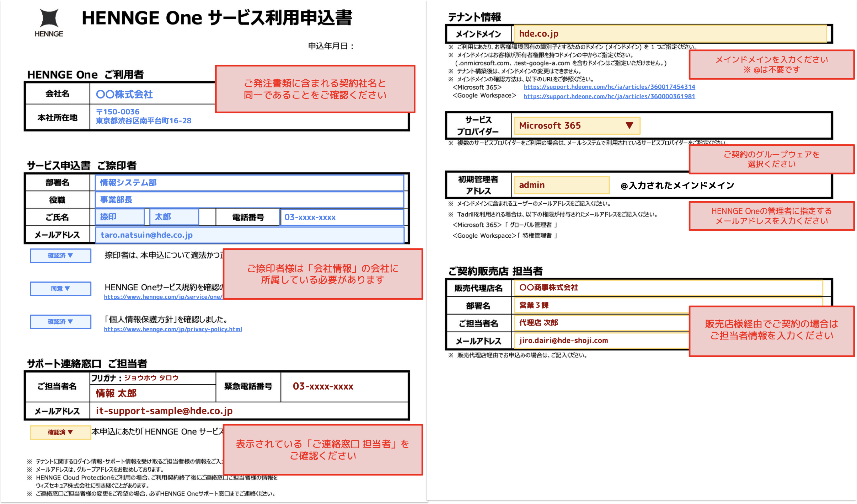
Task: Click the 部署名 field with 情報システム部
Action: [x=249, y=183]
